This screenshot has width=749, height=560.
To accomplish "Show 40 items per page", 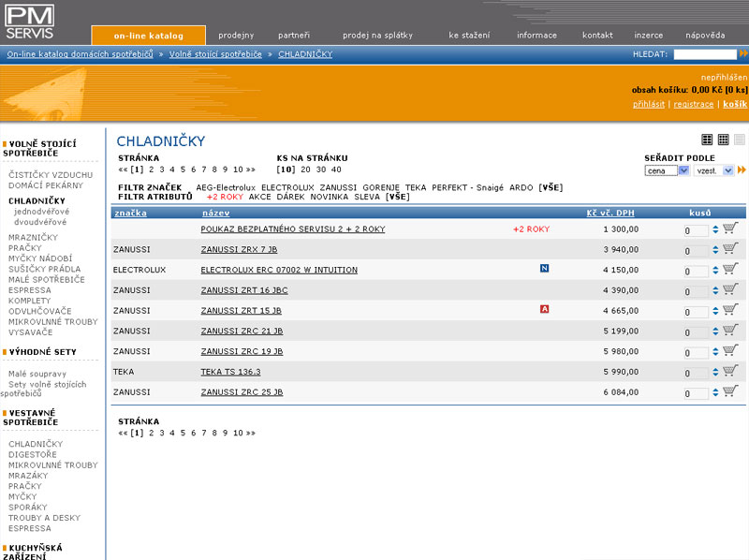I will [x=336, y=169].
